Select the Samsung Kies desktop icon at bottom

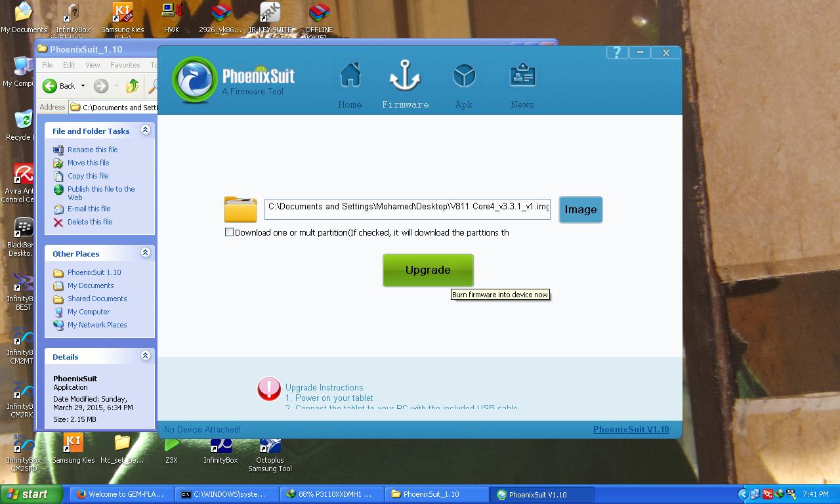[73, 449]
